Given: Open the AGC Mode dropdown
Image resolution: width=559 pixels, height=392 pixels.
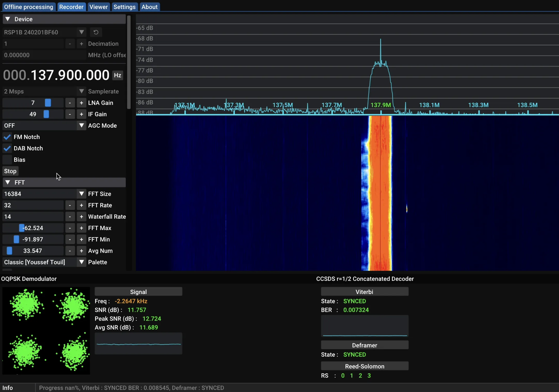Looking at the screenshot, I should 81,126.
